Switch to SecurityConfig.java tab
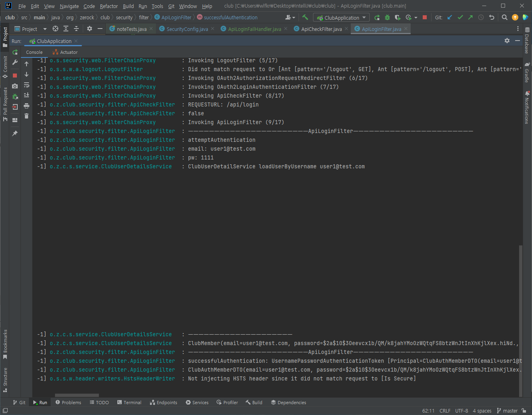The height and width of the screenshot is (415, 532). [187, 29]
